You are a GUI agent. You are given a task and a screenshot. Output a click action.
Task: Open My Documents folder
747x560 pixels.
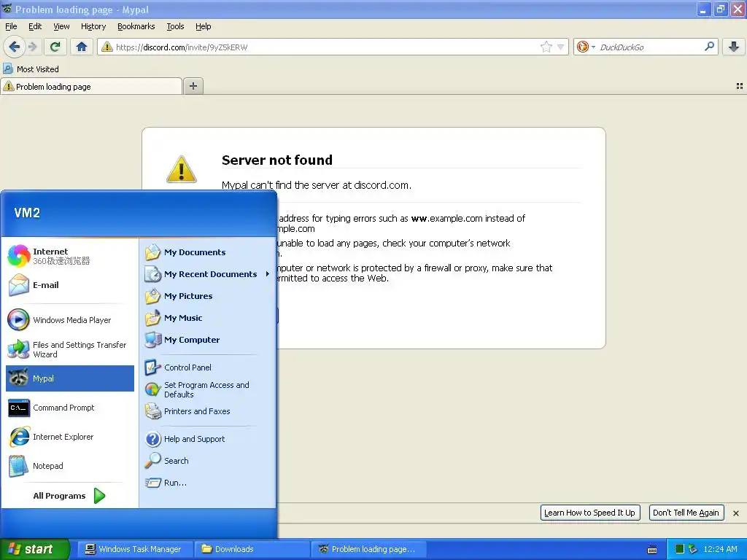click(x=207, y=252)
